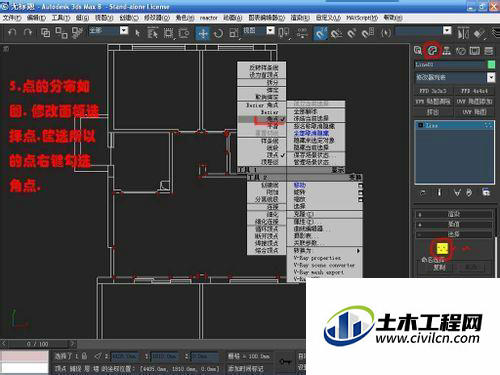Click the Edit Named Selection Sets icon

[x=386, y=33]
